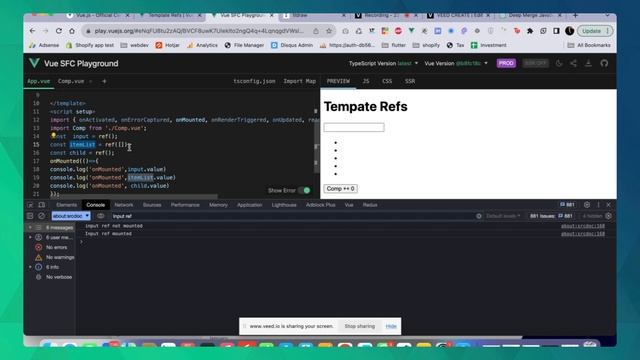Switch to the Comp.vue file tab

[71, 81]
